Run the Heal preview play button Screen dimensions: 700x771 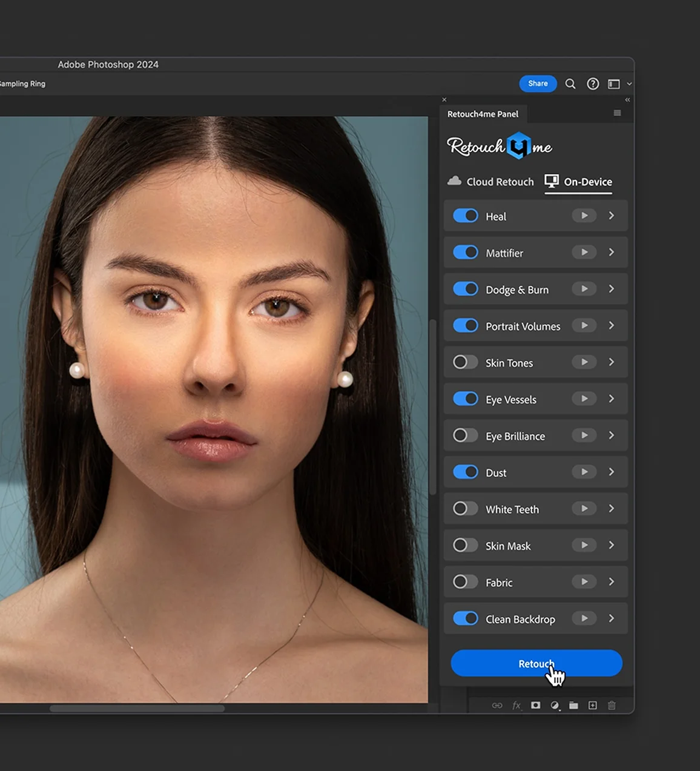tap(584, 216)
